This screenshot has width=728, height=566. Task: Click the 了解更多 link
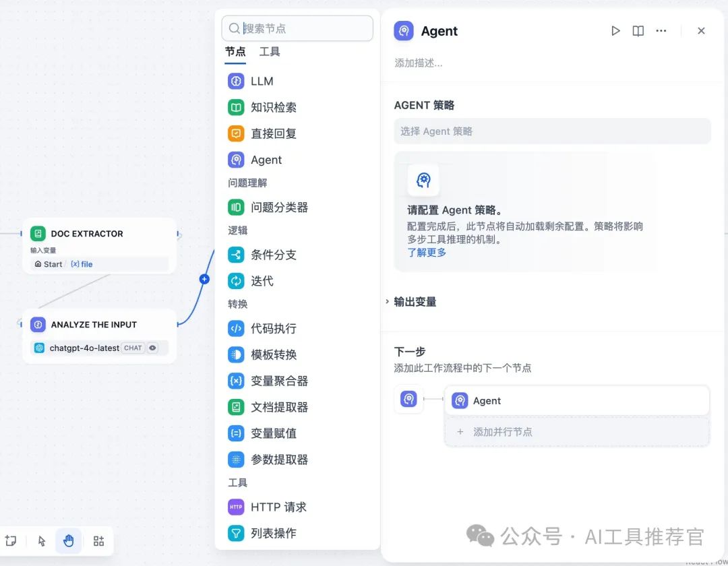426,253
